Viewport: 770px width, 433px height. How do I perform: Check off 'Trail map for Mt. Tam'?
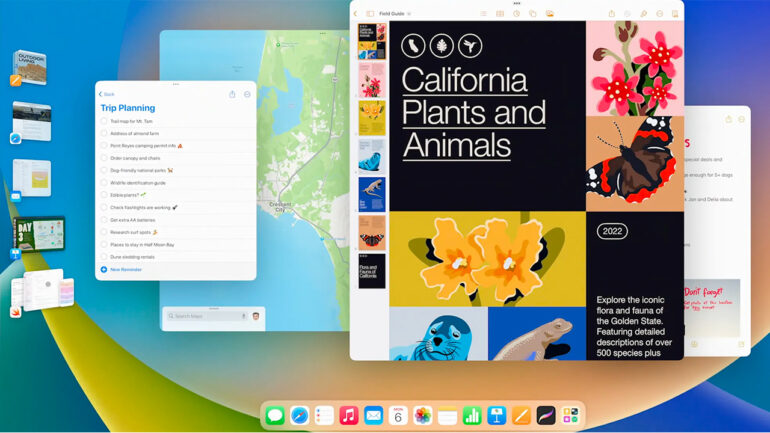click(x=104, y=121)
